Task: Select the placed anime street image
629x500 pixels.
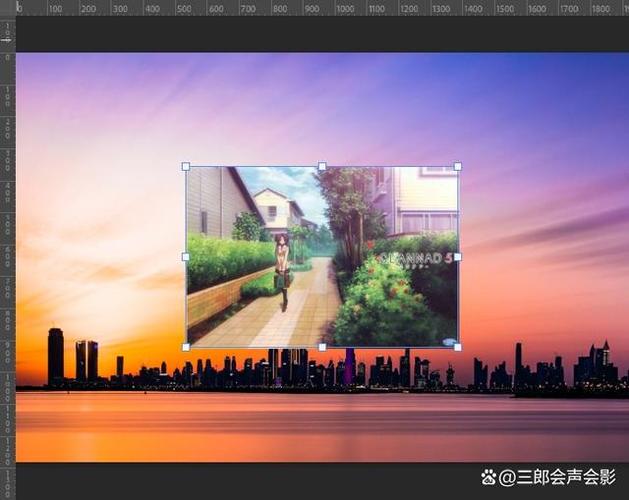Action: pos(322,257)
